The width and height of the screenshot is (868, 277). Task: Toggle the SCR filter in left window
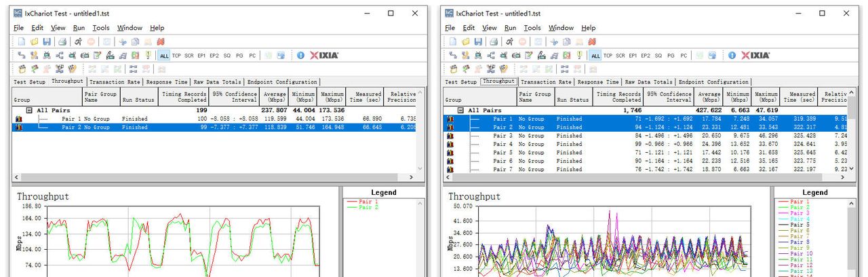189,56
